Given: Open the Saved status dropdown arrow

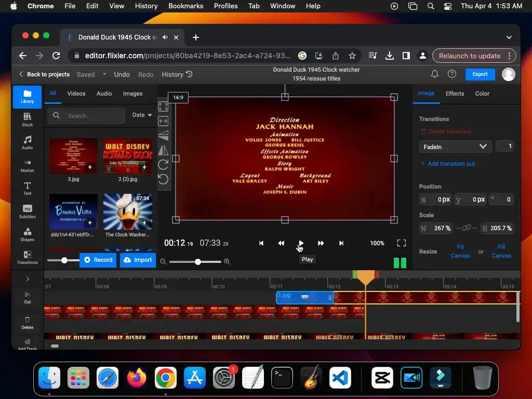Looking at the screenshot, I should 104,74.
